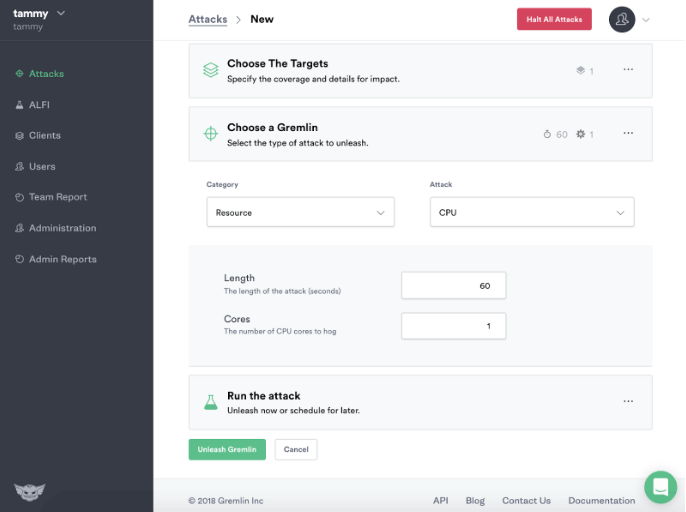
Task: Click the Team Report clock icon
Action: [19, 197]
